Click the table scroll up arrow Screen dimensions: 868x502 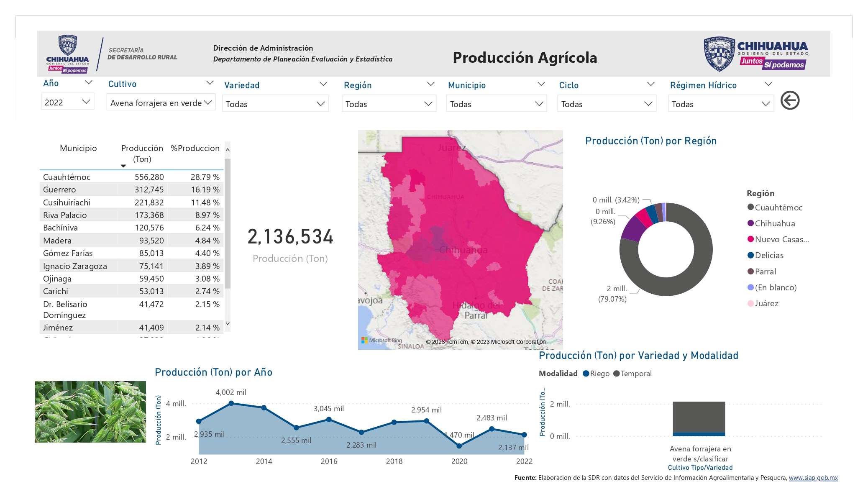[228, 149]
